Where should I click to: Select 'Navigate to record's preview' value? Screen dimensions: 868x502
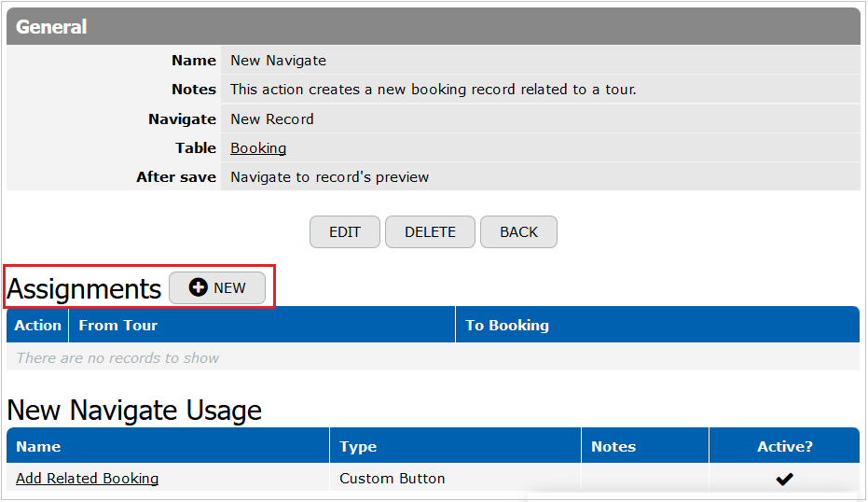pyautogui.click(x=329, y=176)
